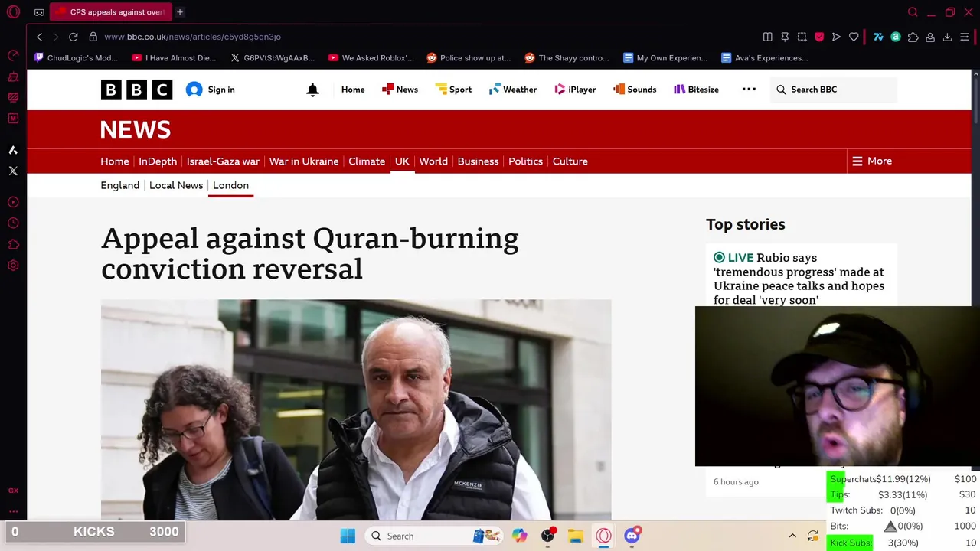Expand the News 'More' hamburger menu
The height and width of the screenshot is (551, 980).
(872, 161)
